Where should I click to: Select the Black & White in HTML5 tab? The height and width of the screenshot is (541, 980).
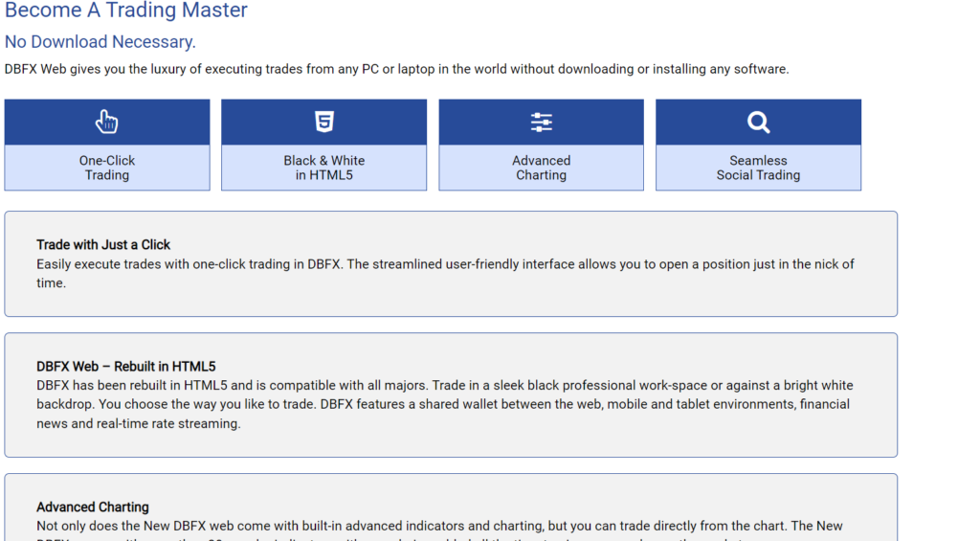[x=323, y=168]
